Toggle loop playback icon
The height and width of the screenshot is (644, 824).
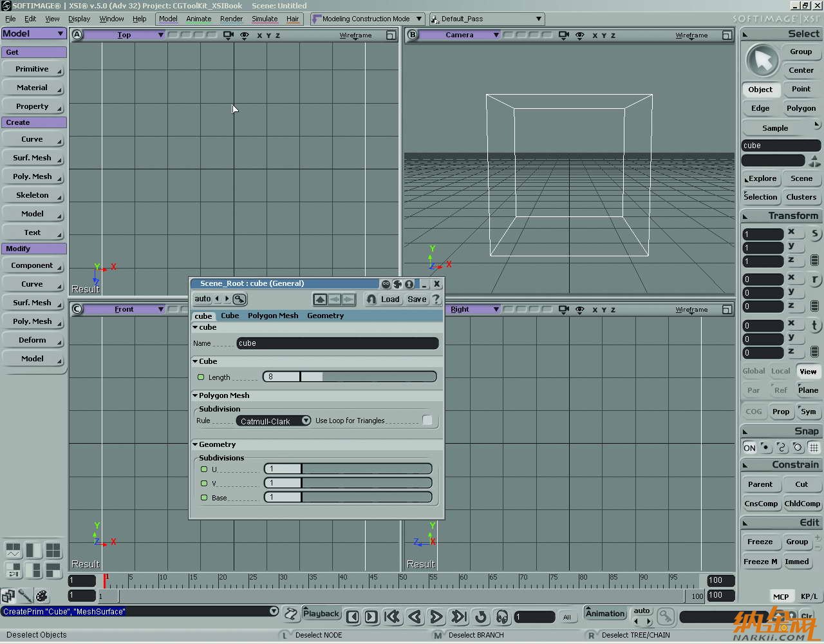[x=481, y=617]
